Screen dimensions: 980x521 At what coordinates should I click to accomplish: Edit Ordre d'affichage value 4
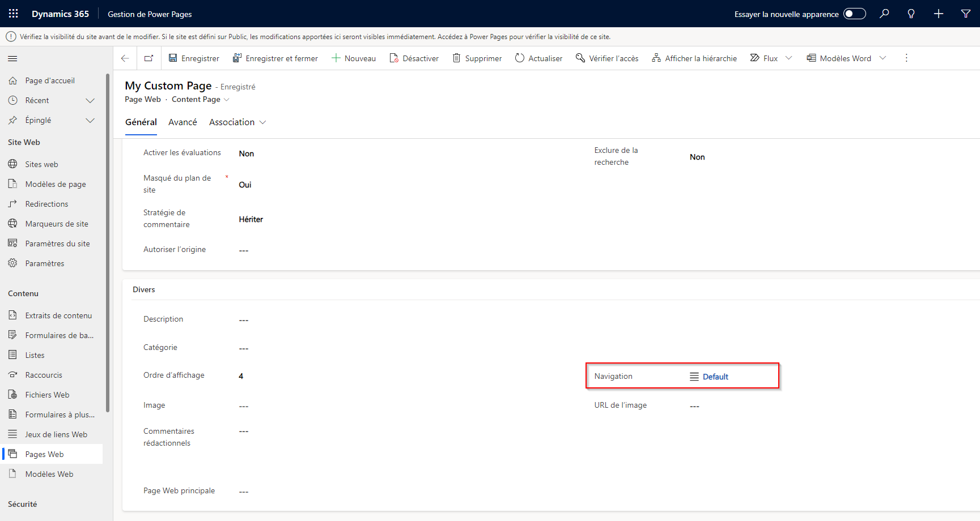tap(241, 376)
